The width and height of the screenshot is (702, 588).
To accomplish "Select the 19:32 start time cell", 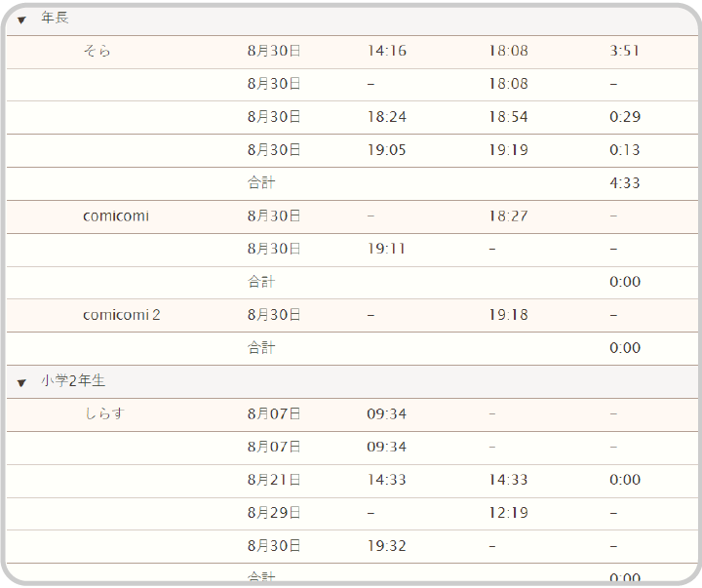I will (386, 546).
